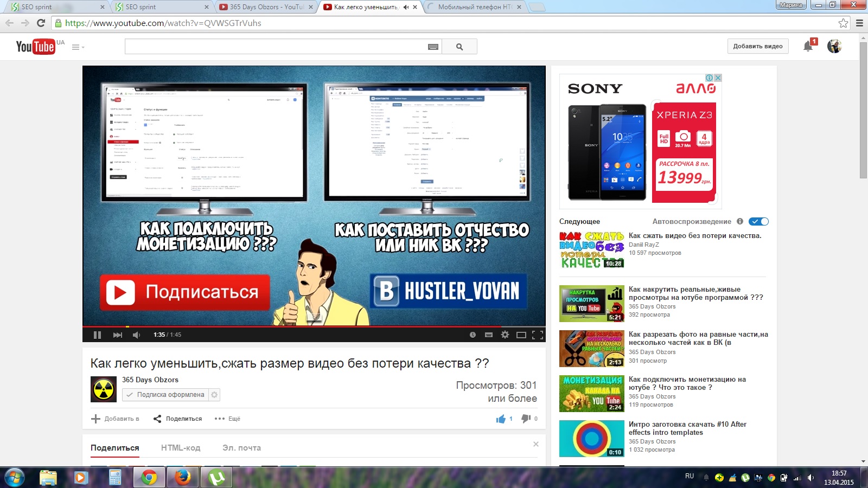Click Добавить в to add to playlist

coord(115,419)
